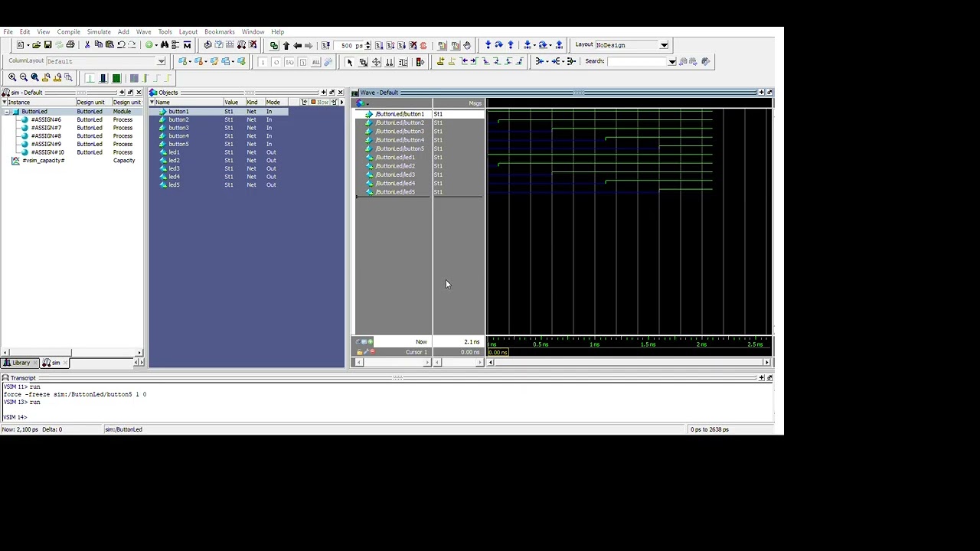Viewport: 980px width, 551px height.
Task: Select #vsim_capacity# in sim tree
Action: 44,160
